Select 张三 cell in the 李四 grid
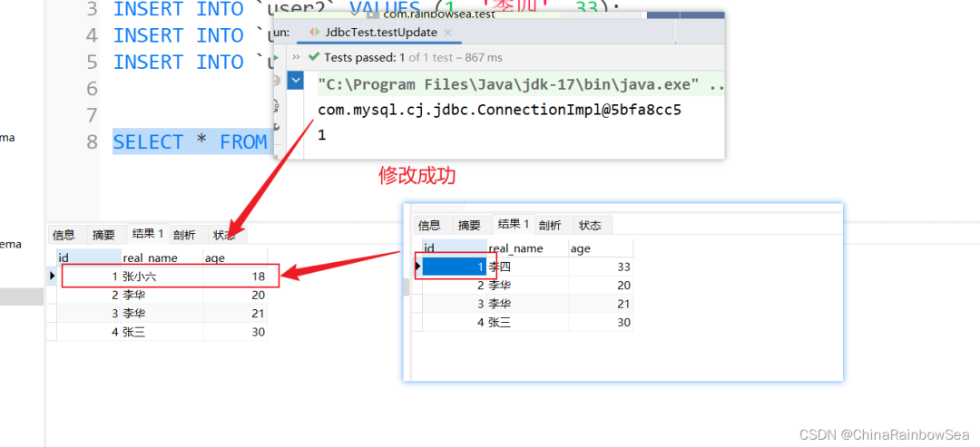 click(x=528, y=323)
